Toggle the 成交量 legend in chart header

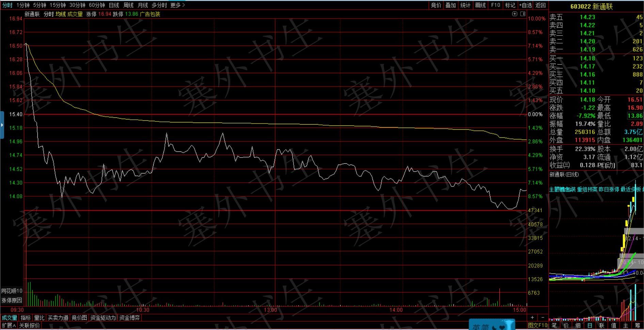click(75, 14)
